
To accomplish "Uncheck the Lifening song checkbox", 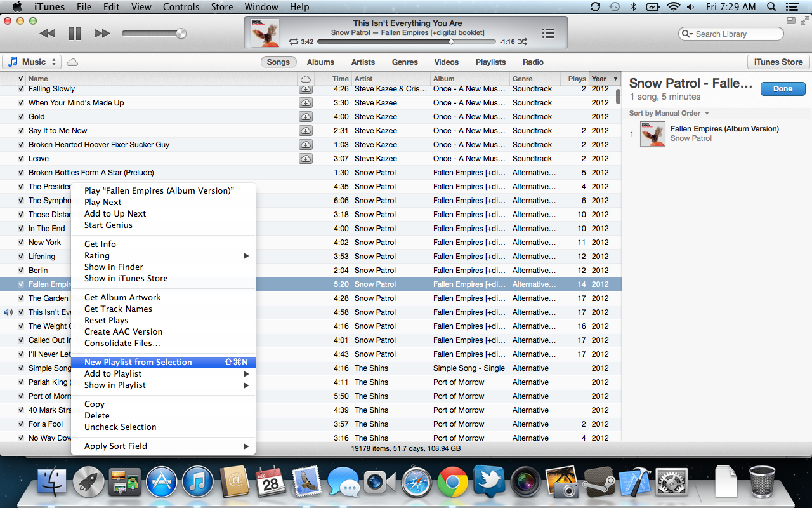I will [22, 257].
